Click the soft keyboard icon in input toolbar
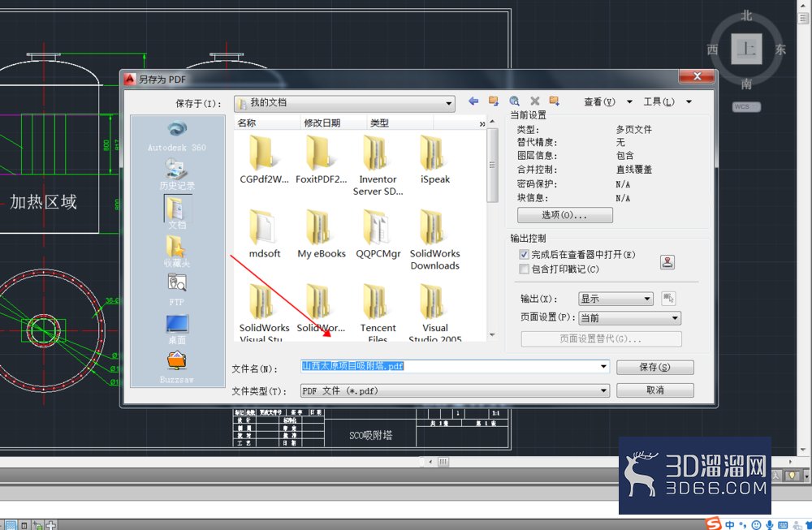812x530 pixels. click(783, 525)
